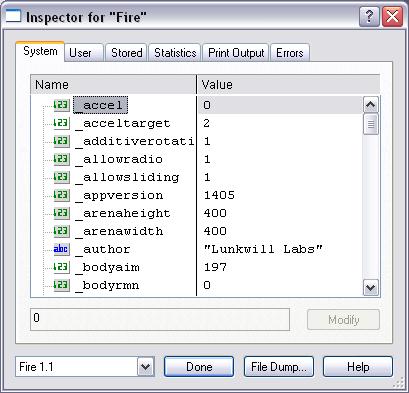409x393 pixels.
Task: Click the numeric icon beside _bodyaim
Action: (x=61, y=267)
